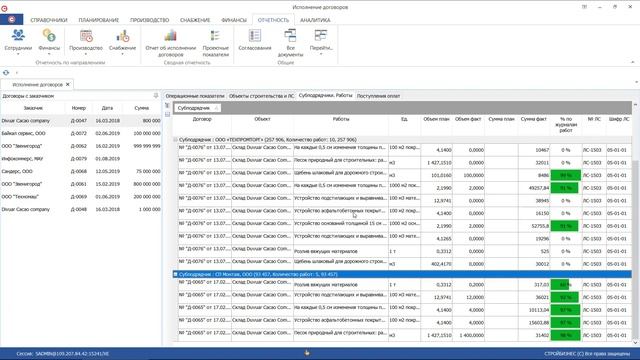Open Отчет об исполнении договоров report
Image resolution: width=640 pixels, height=360 pixels.
(171, 42)
